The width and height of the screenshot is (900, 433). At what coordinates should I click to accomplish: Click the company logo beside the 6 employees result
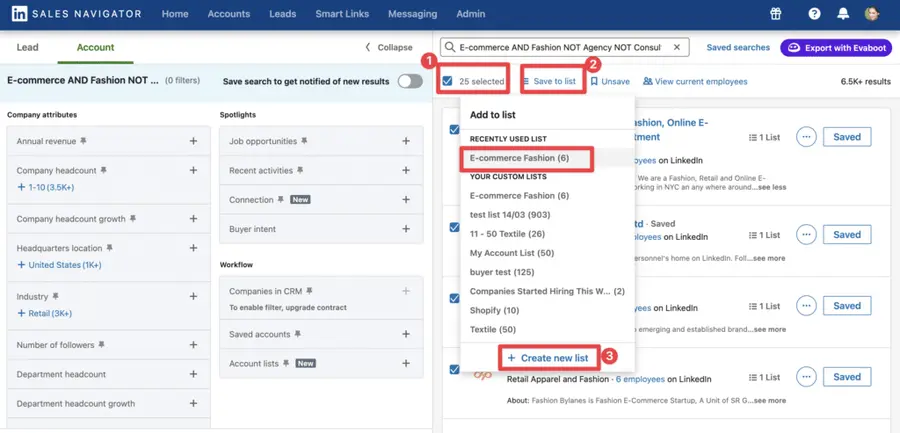(482, 376)
